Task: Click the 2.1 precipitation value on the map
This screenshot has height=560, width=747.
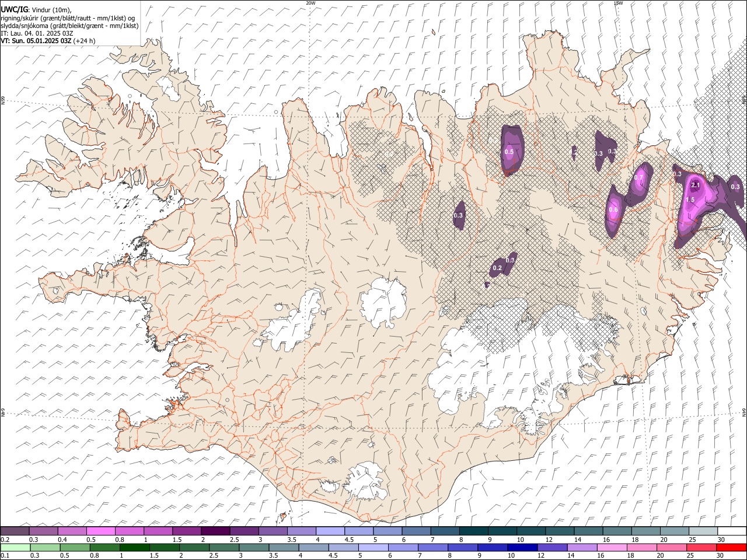Action: [x=695, y=185]
